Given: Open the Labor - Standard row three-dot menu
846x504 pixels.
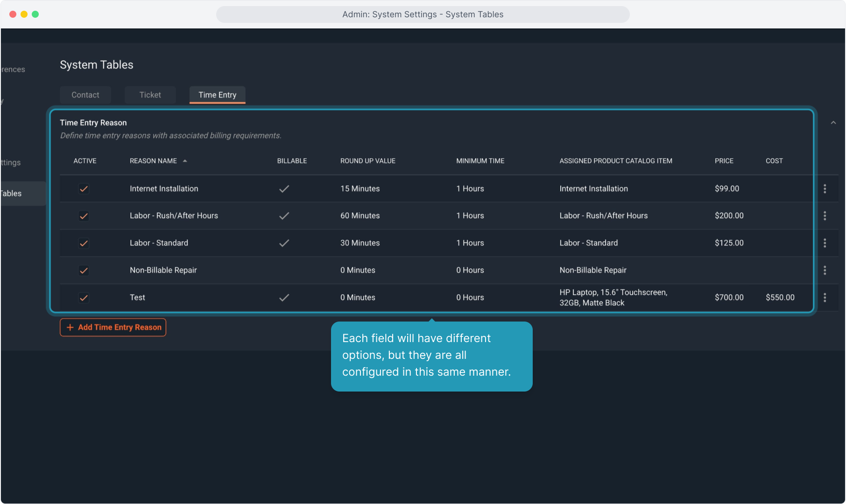Looking at the screenshot, I should (825, 243).
